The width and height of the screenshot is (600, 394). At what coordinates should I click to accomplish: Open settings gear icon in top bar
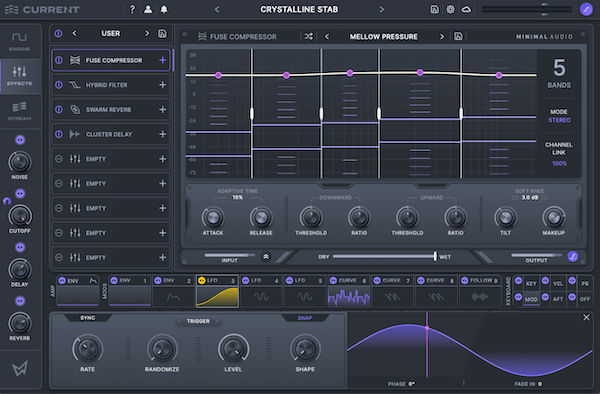(450, 9)
